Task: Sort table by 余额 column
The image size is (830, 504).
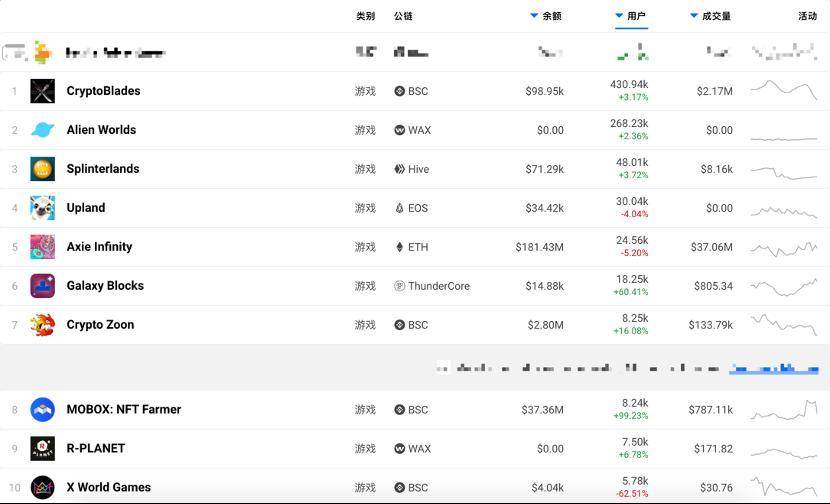Action: [546, 16]
